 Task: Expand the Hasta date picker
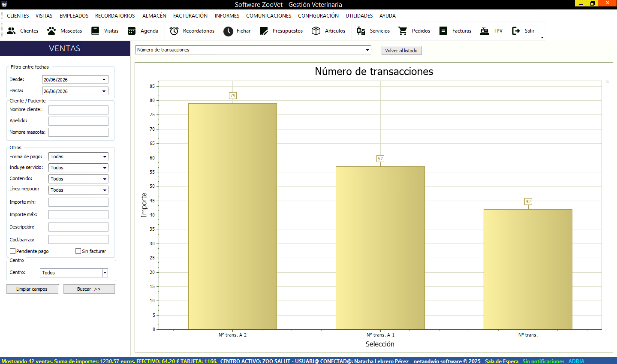(104, 91)
